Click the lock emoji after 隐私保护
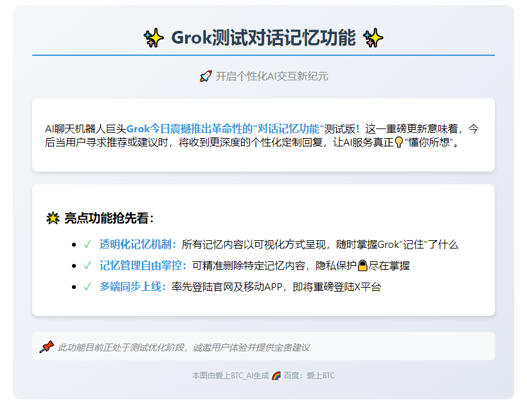Viewport: 527px width, 420px height. click(362, 265)
